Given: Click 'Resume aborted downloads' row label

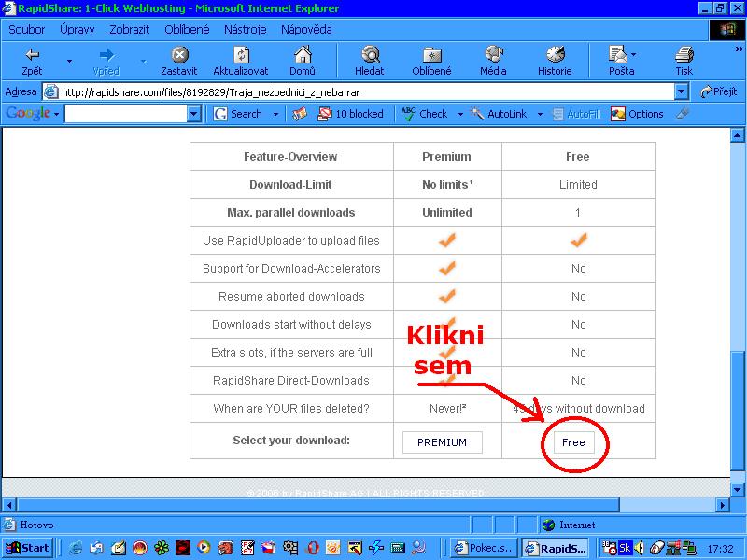Looking at the screenshot, I should coord(291,297).
